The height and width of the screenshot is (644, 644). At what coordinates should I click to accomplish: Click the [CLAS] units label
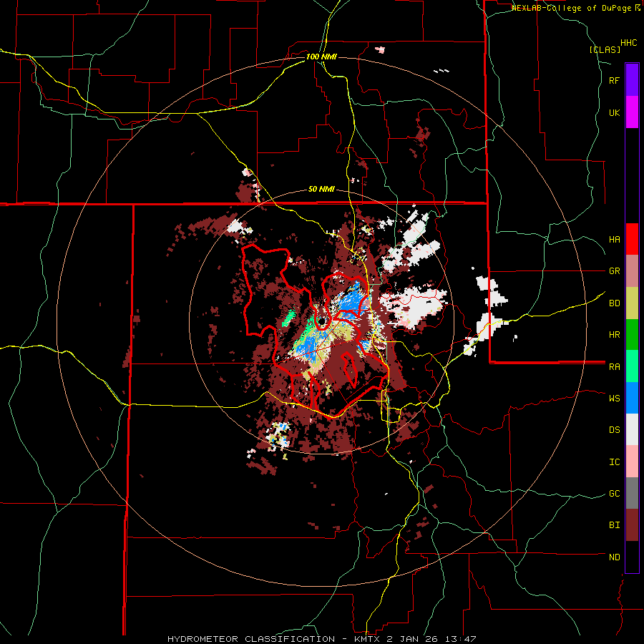click(x=605, y=49)
